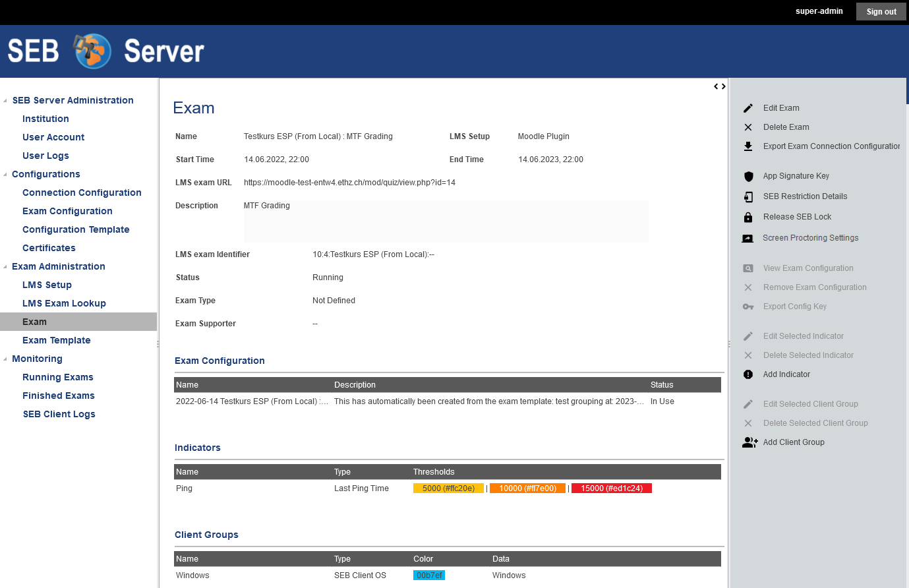Open Running Exams in sidebar
The height and width of the screenshot is (588, 909).
pyautogui.click(x=58, y=377)
